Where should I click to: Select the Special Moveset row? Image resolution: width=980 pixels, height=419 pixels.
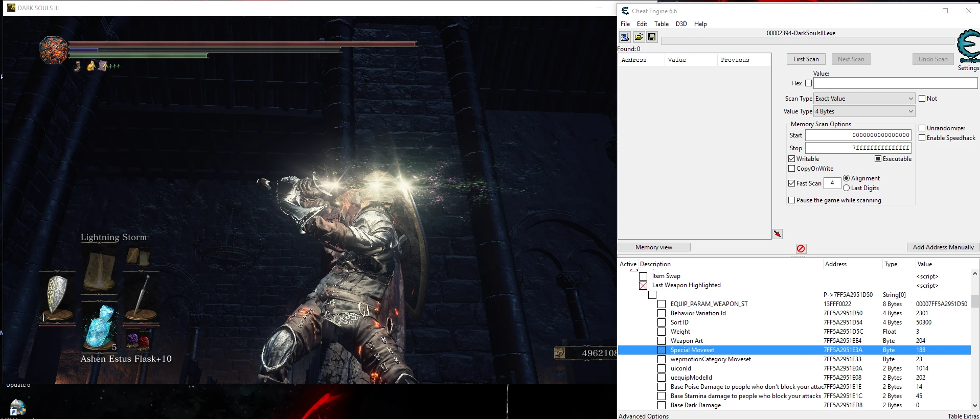tap(794, 350)
